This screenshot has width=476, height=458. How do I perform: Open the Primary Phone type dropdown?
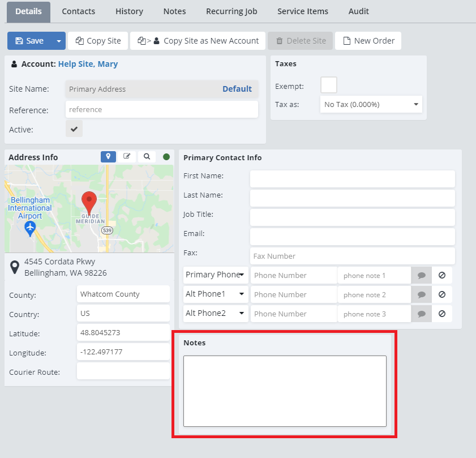216,275
